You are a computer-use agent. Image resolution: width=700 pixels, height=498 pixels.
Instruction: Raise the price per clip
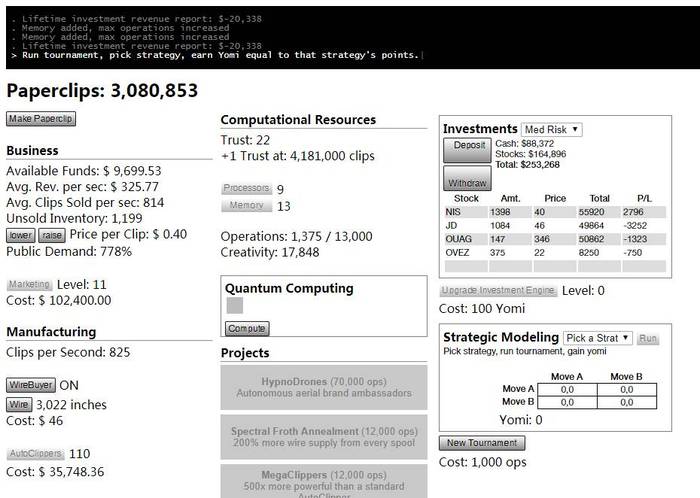click(52, 235)
